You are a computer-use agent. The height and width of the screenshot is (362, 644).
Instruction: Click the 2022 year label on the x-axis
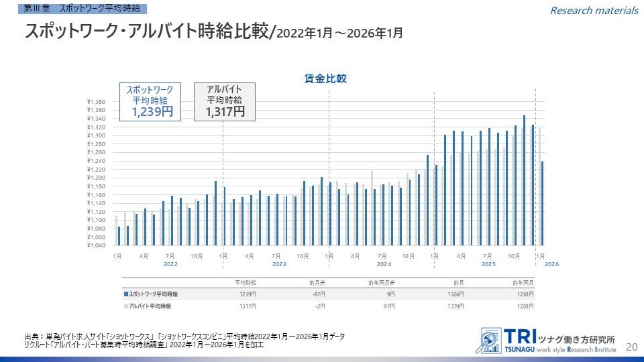click(x=171, y=264)
